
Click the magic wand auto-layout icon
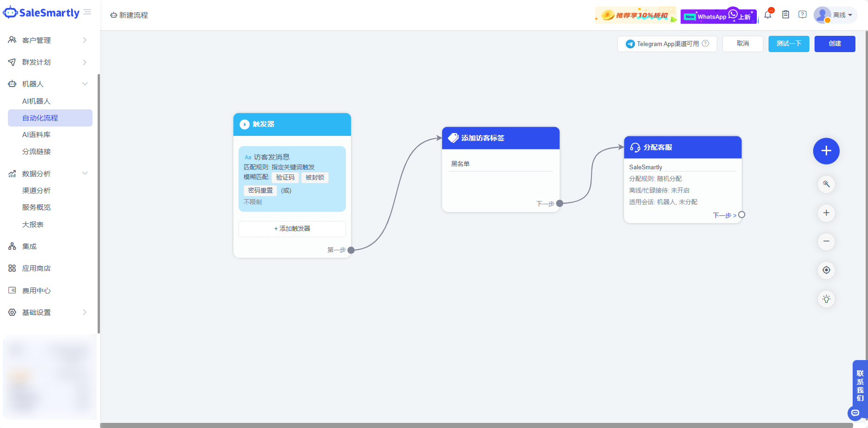tap(826, 184)
